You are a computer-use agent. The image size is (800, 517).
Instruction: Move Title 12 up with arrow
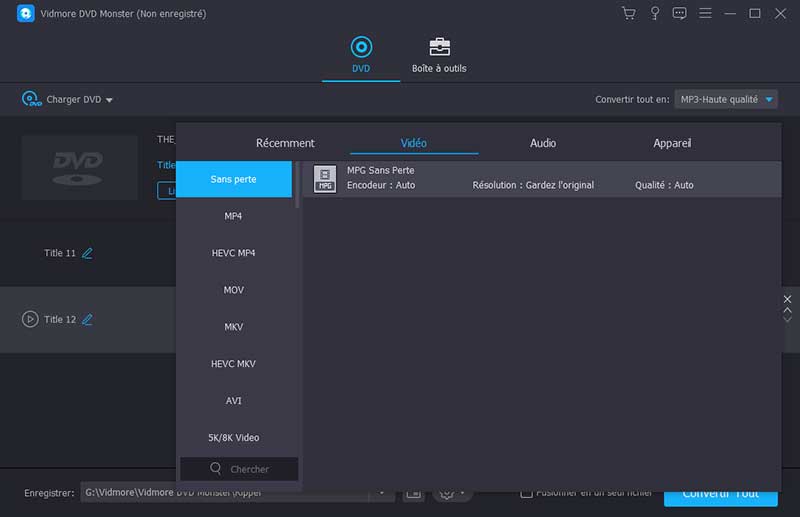(x=787, y=310)
